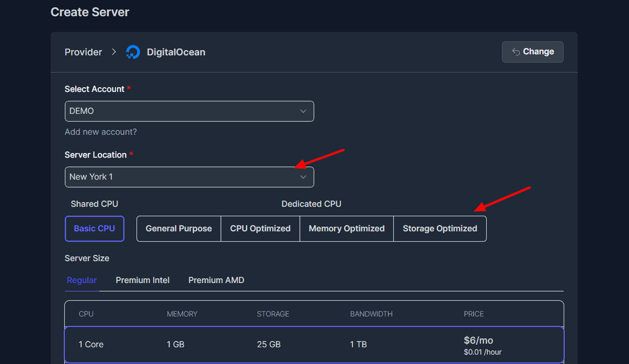Click the breadcrumb chevron after Provider
This screenshot has height=364, width=629.
pyautogui.click(x=114, y=52)
